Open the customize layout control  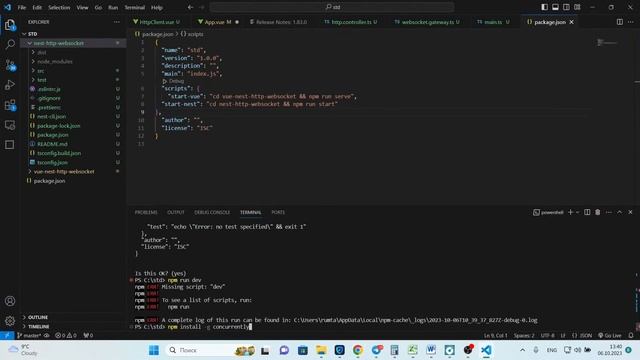click(x=577, y=7)
